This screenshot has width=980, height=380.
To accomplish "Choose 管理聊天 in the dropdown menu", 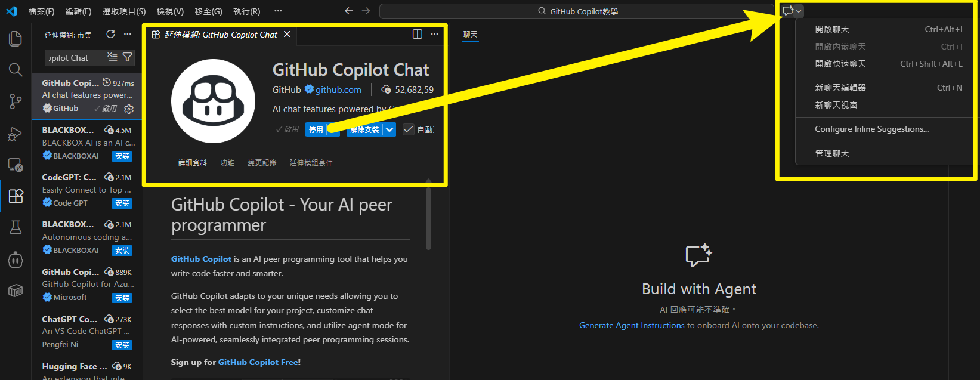I will coord(832,153).
